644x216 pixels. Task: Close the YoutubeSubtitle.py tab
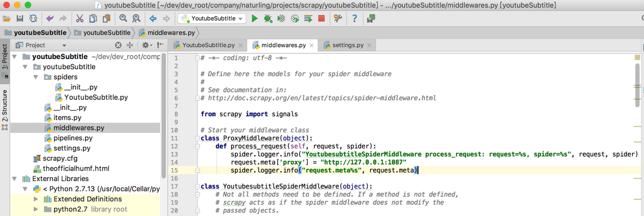tap(241, 46)
